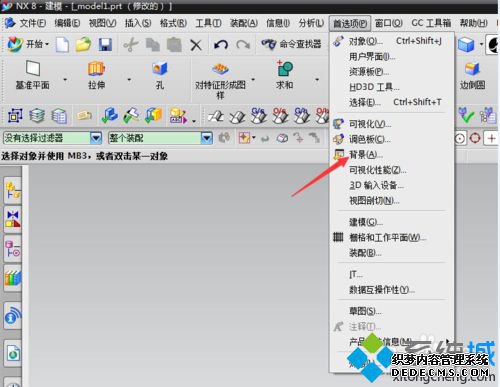Click the Save floppy disk icon
This screenshot has width=500, height=387.
(x=105, y=44)
